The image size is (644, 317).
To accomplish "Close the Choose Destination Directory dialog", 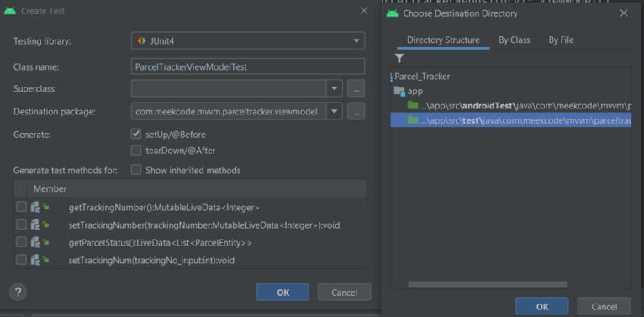I will [624, 13].
